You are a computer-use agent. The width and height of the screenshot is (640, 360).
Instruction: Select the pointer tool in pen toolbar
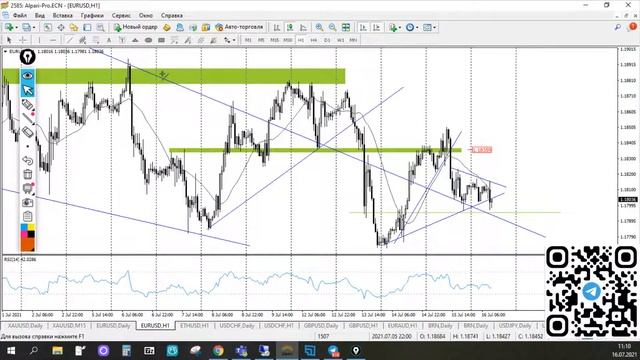28,90
